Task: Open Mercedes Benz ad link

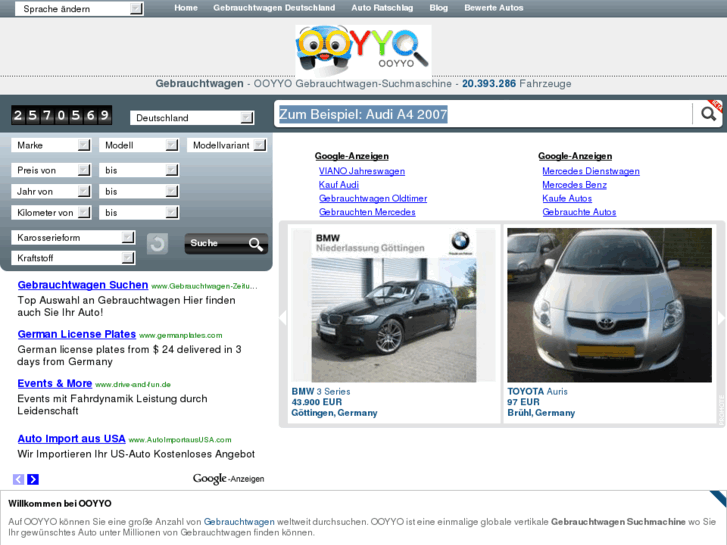Action: click(x=574, y=185)
